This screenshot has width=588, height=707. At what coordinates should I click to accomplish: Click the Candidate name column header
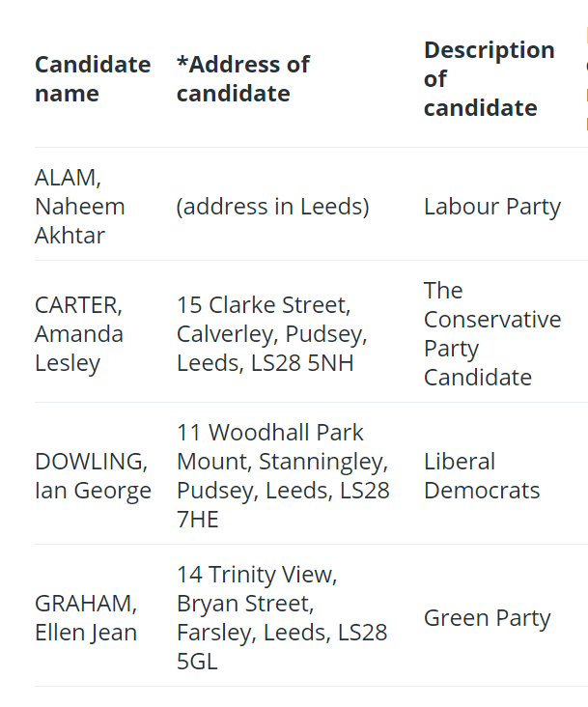(93, 79)
